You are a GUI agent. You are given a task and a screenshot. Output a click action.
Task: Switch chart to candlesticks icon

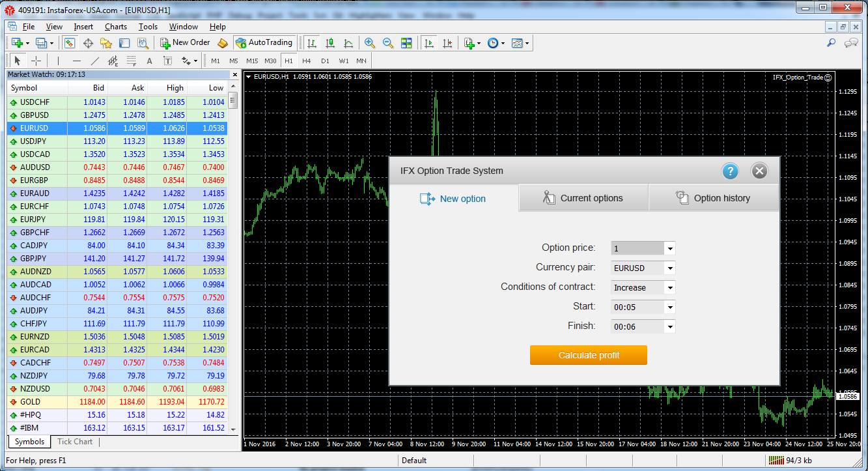(330, 43)
